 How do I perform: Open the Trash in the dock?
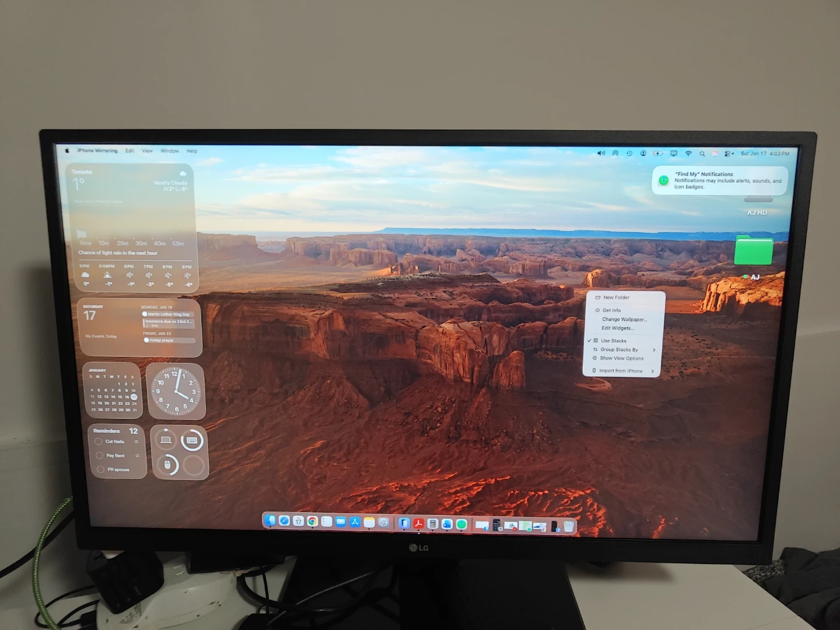click(569, 526)
